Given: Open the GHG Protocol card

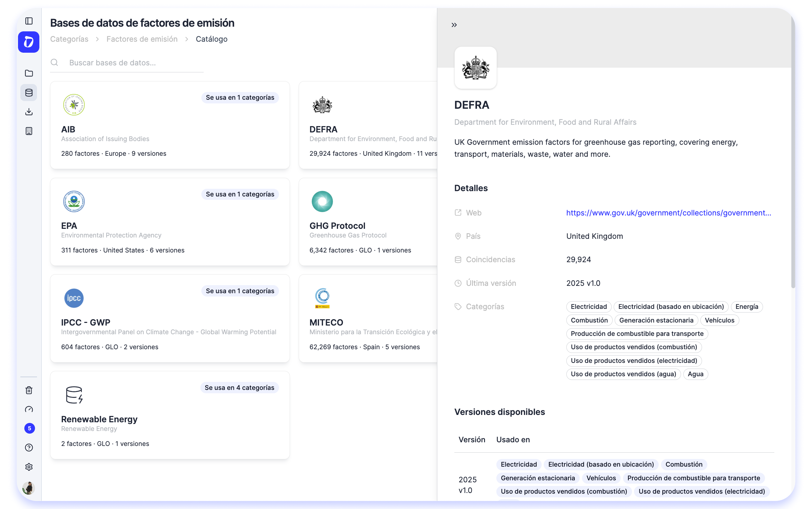Looking at the screenshot, I should coord(368,222).
